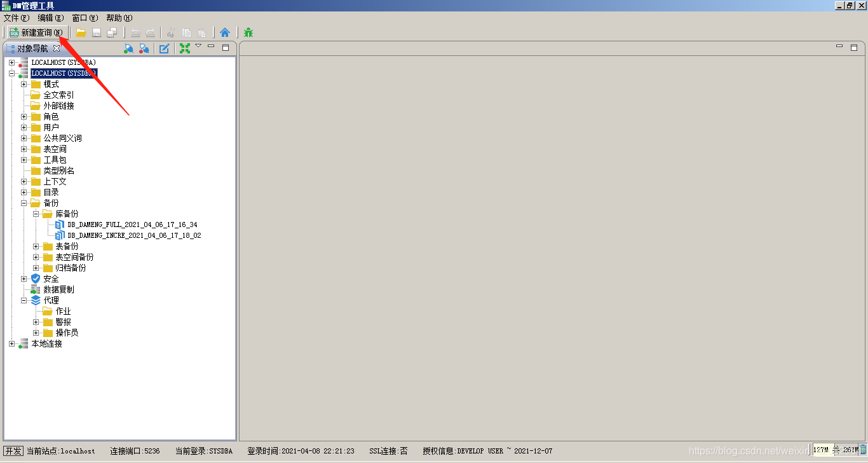868x463 pixels.
Task: Select backup DB_DAMENG_FULL_2021_04_06_17_16_34
Action: pos(132,225)
